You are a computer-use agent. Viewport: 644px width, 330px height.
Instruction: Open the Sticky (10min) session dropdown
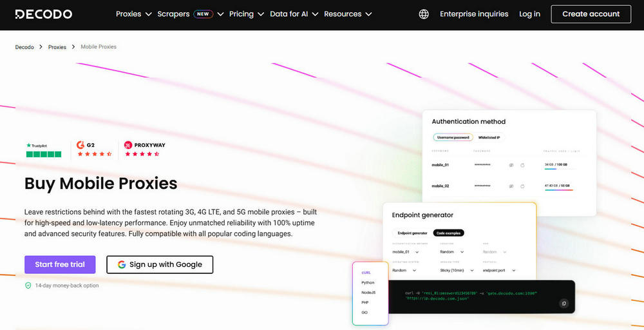click(x=457, y=271)
